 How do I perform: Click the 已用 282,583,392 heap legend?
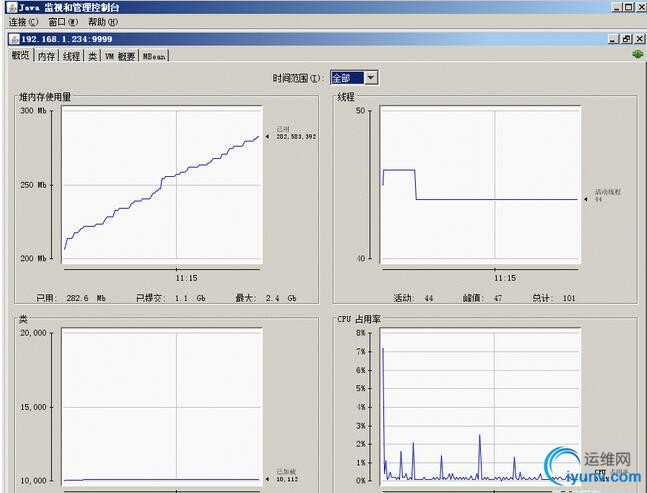[292, 133]
